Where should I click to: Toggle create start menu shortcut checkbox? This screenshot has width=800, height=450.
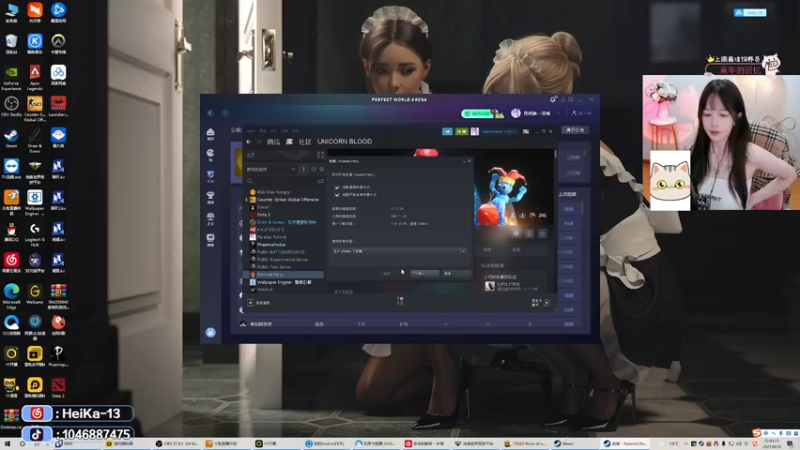tap(337, 194)
